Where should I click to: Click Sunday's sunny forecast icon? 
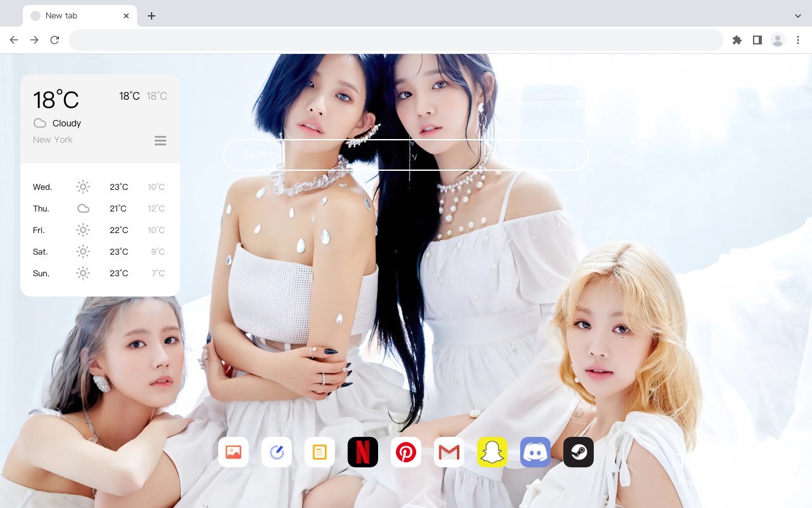(83, 273)
